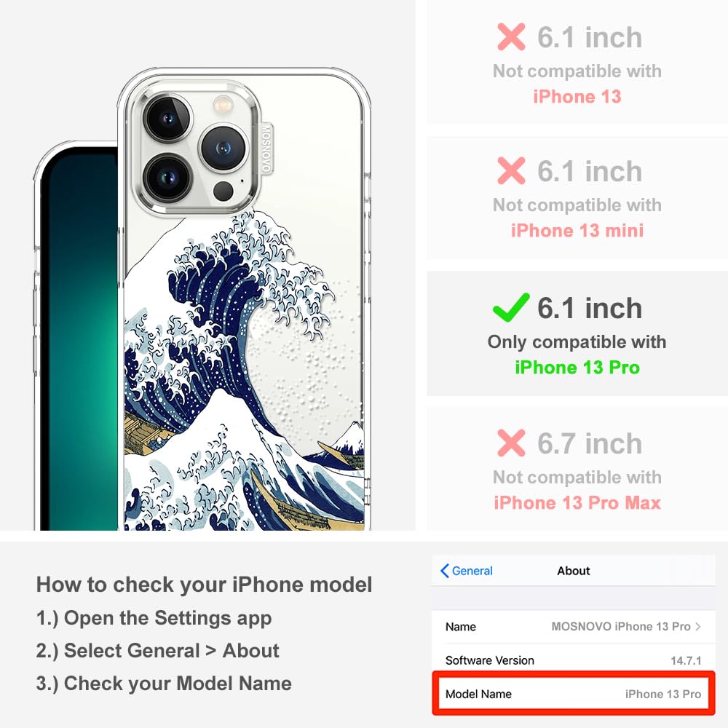Click the About title header
The height and width of the screenshot is (728, 728).
click(574, 571)
